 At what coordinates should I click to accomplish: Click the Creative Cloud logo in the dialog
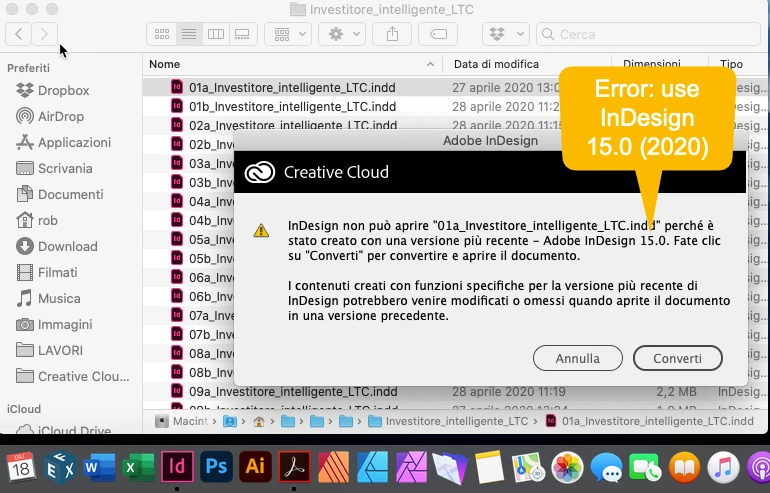pos(260,172)
